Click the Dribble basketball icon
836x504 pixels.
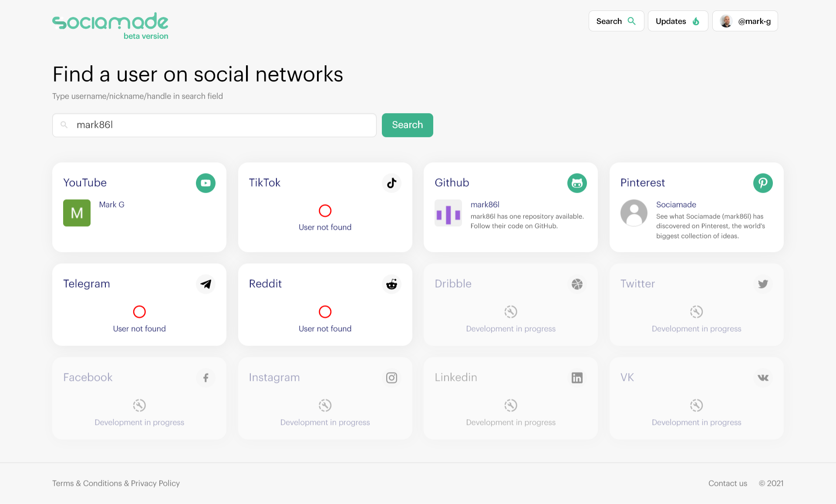pos(577,284)
